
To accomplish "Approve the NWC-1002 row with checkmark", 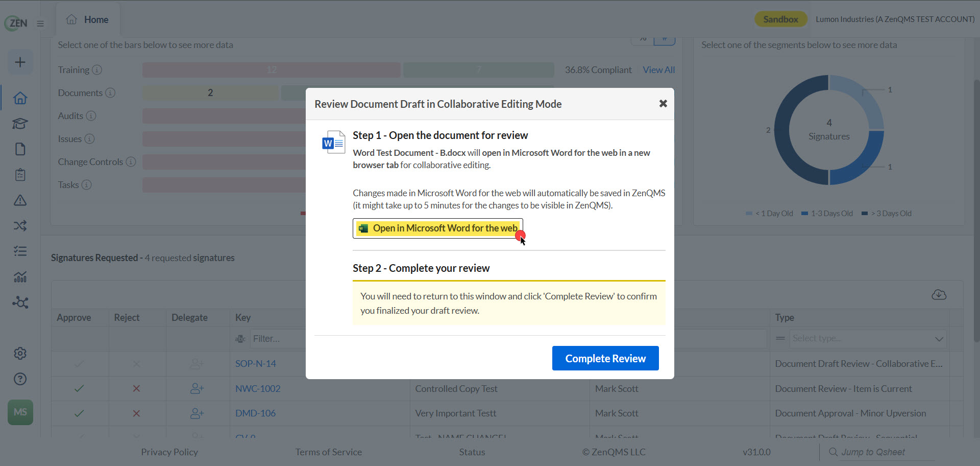I will pos(79,388).
